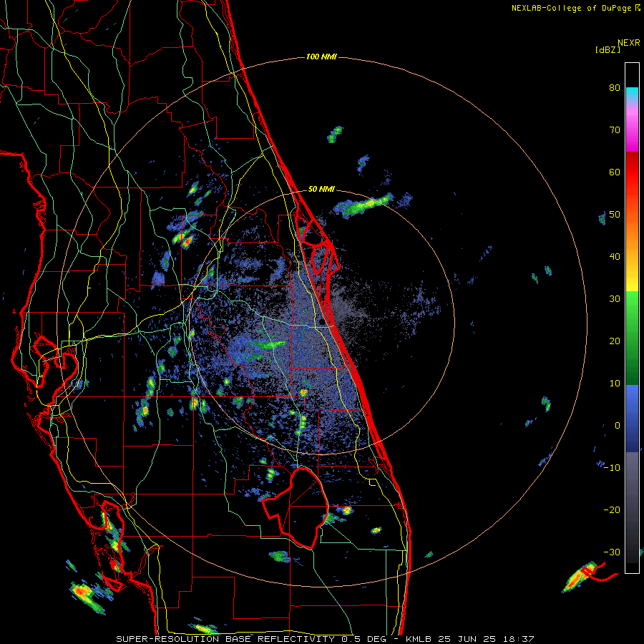Click the [dBZ] unit label

coord(608,49)
